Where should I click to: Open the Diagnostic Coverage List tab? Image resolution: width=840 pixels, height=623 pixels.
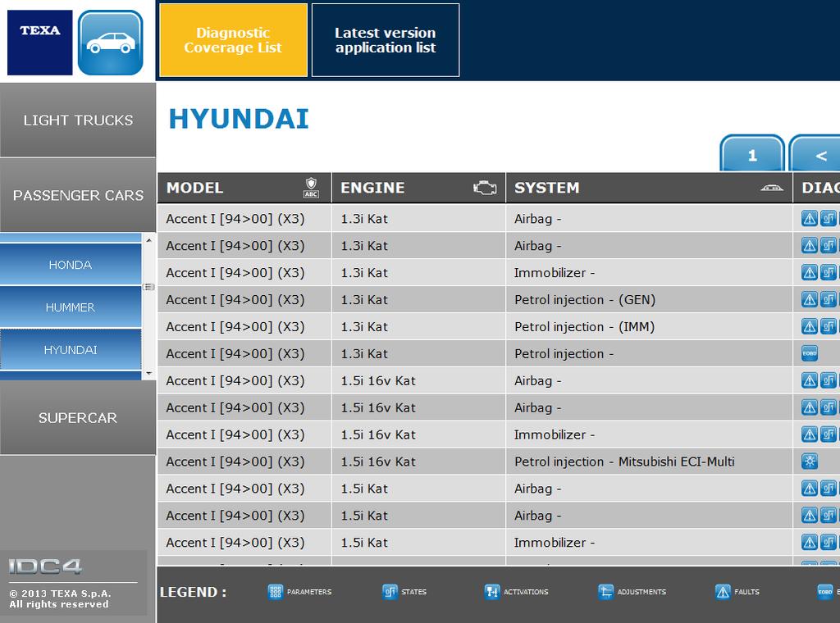coord(233,40)
